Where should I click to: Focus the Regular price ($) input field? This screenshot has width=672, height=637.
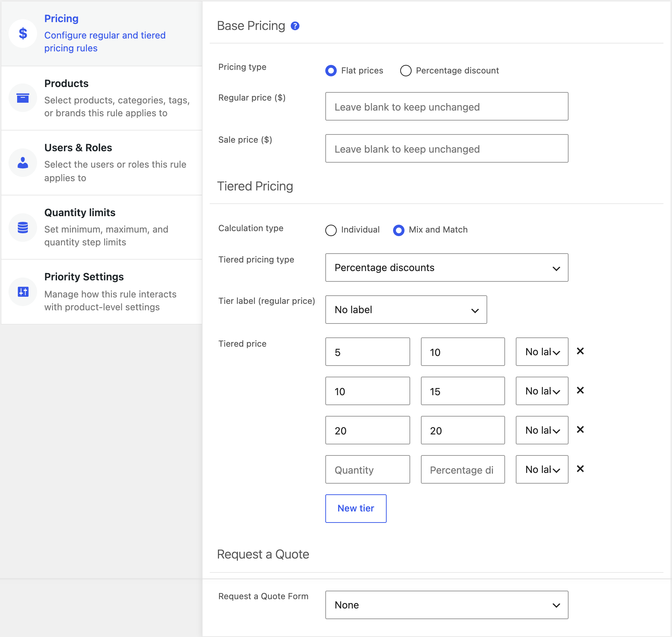pyautogui.click(x=447, y=106)
